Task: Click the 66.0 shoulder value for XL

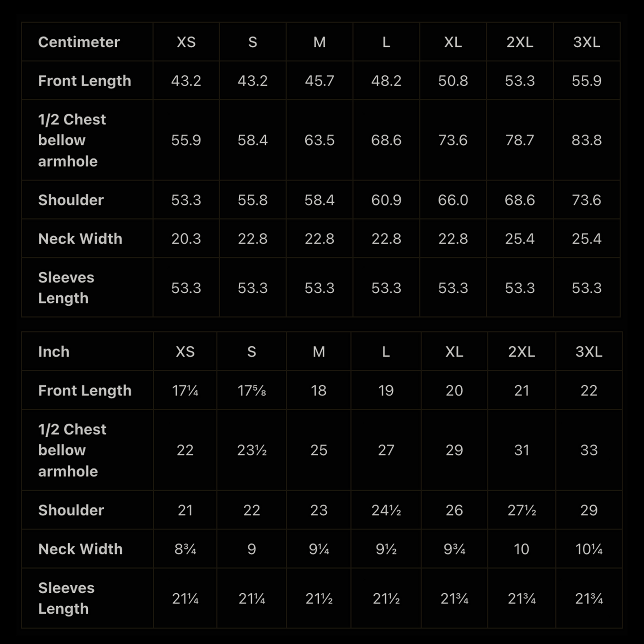Action: click(453, 200)
